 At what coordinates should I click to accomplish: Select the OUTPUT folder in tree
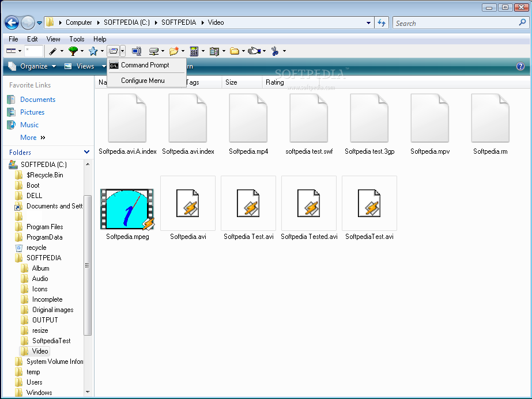point(45,320)
